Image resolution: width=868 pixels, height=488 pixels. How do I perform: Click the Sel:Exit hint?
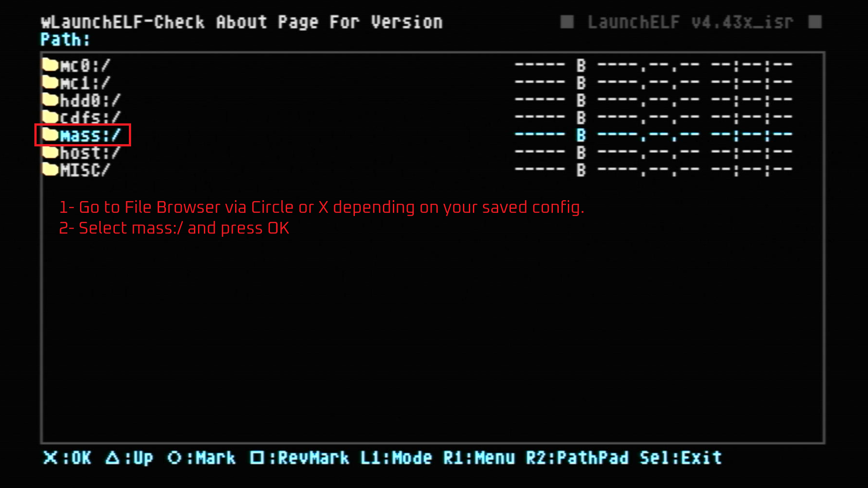pyautogui.click(x=681, y=458)
